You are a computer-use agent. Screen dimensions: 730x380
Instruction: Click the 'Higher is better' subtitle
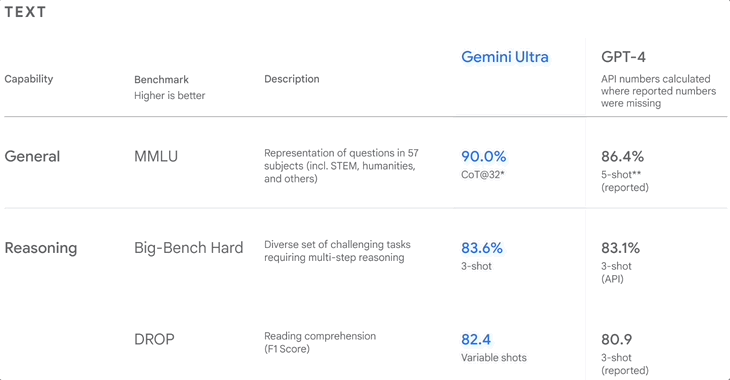click(x=169, y=95)
